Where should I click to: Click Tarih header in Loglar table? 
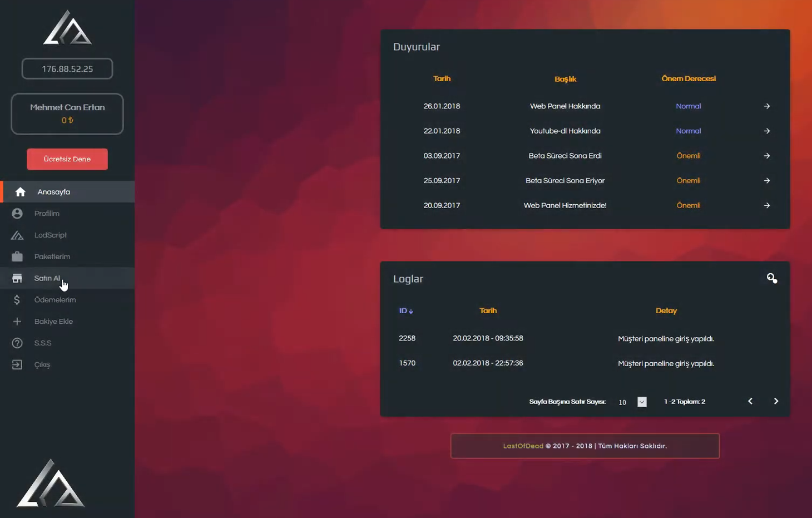pyautogui.click(x=488, y=310)
